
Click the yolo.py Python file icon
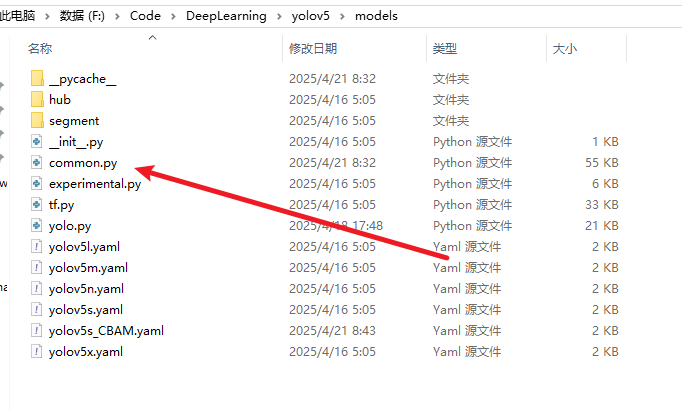pyautogui.click(x=37, y=225)
